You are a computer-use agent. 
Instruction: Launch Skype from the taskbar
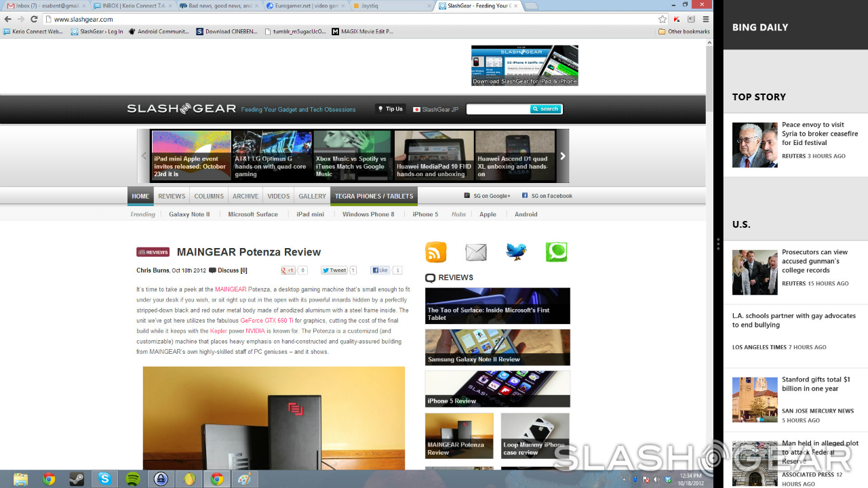pos(104,479)
